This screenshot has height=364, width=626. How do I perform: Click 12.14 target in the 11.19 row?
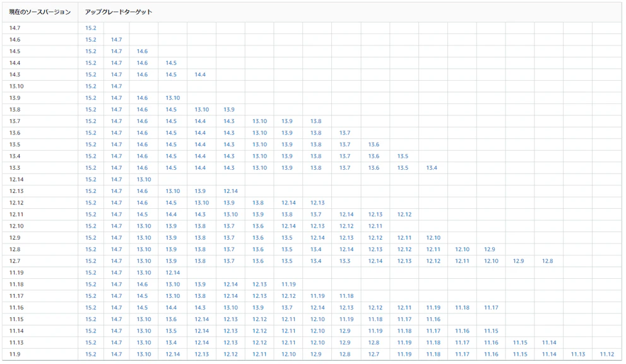coord(173,273)
